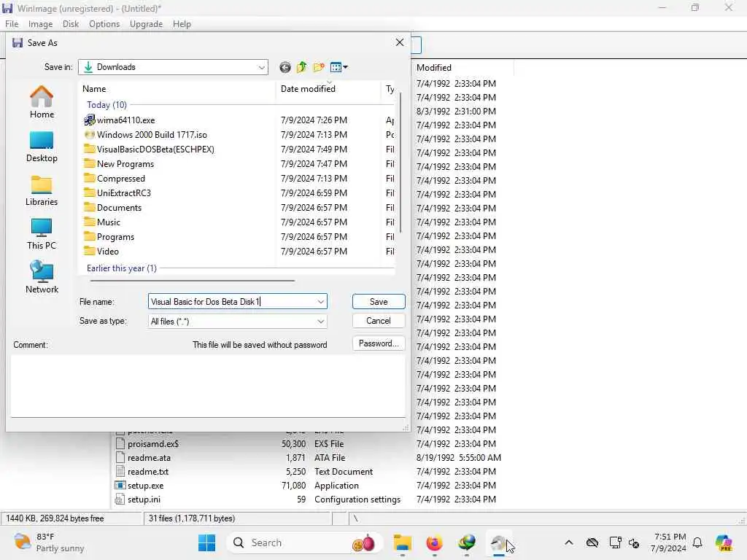Click the vertical scrollbar in file list
Screen dimensions: 747x560
pos(400,162)
